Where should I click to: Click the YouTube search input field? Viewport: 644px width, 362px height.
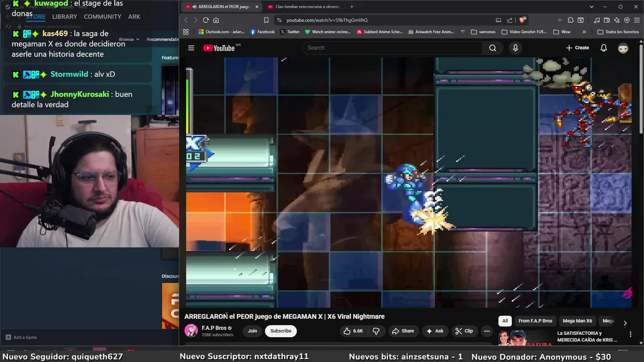[x=392, y=48]
